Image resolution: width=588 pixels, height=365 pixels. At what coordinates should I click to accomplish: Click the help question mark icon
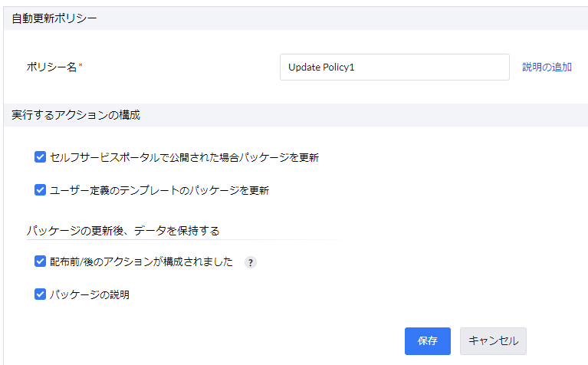pyautogui.click(x=251, y=262)
